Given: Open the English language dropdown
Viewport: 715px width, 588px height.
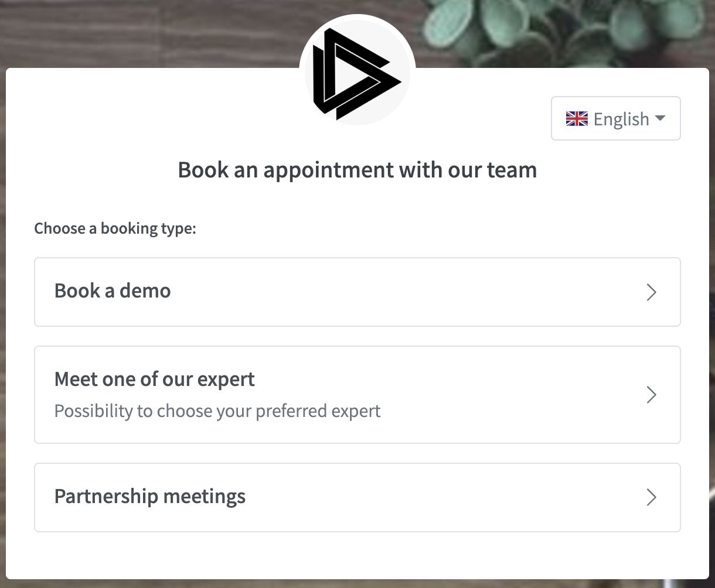Looking at the screenshot, I should 615,119.
